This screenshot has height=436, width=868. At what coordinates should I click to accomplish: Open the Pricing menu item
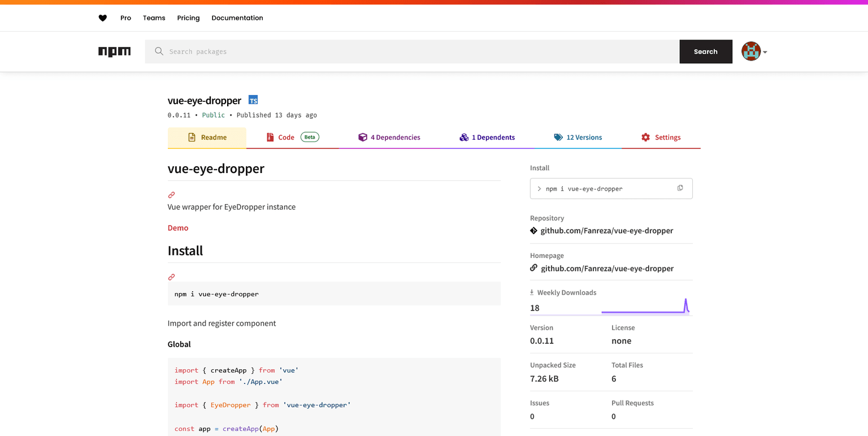point(188,18)
